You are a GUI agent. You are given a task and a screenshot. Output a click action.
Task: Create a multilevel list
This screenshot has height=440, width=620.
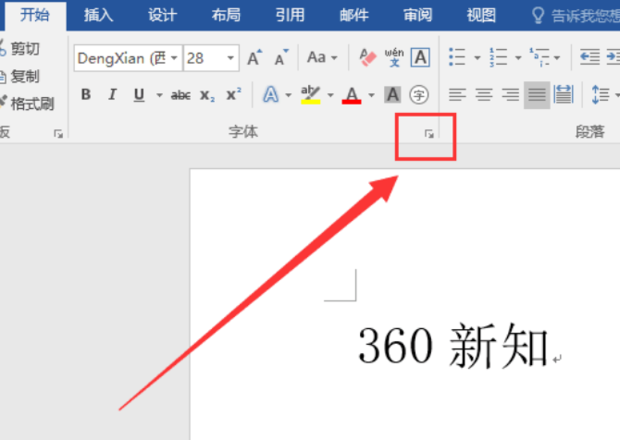point(539,57)
